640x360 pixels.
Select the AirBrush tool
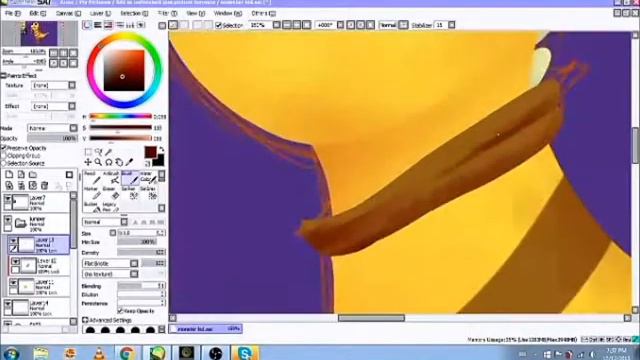[x=111, y=178]
